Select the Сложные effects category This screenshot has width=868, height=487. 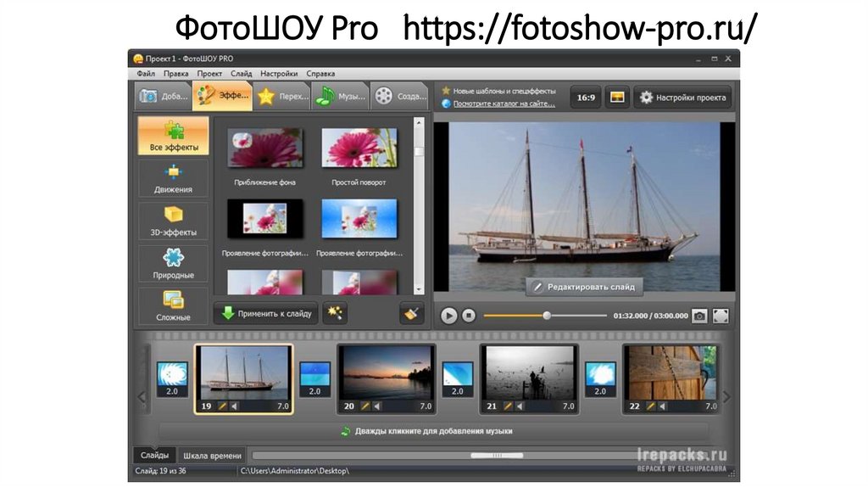pos(173,305)
